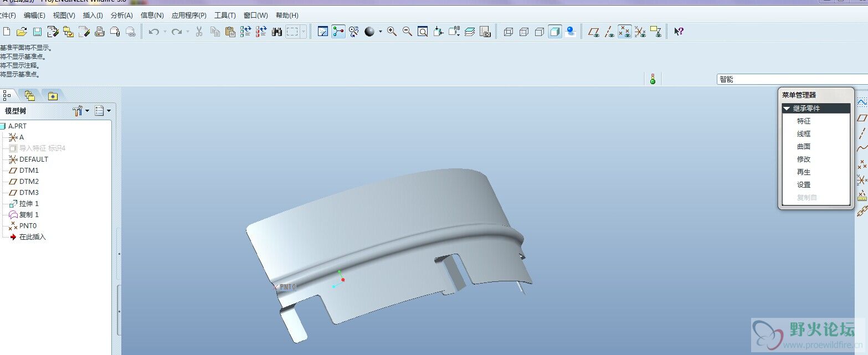Image resolution: width=868 pixels, height=355 pixels.
Task: Toggle datum axes display
Action: point(609,32)
